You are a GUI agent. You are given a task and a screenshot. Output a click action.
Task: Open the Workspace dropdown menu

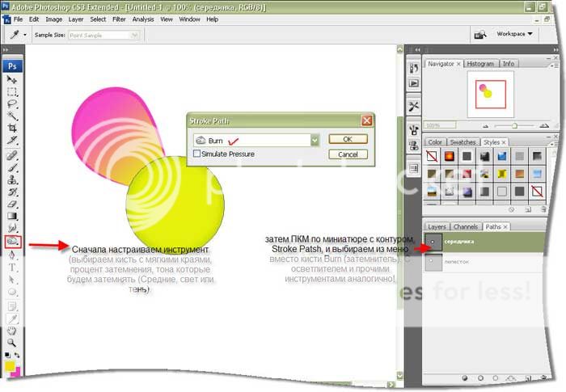pos(515,35)
